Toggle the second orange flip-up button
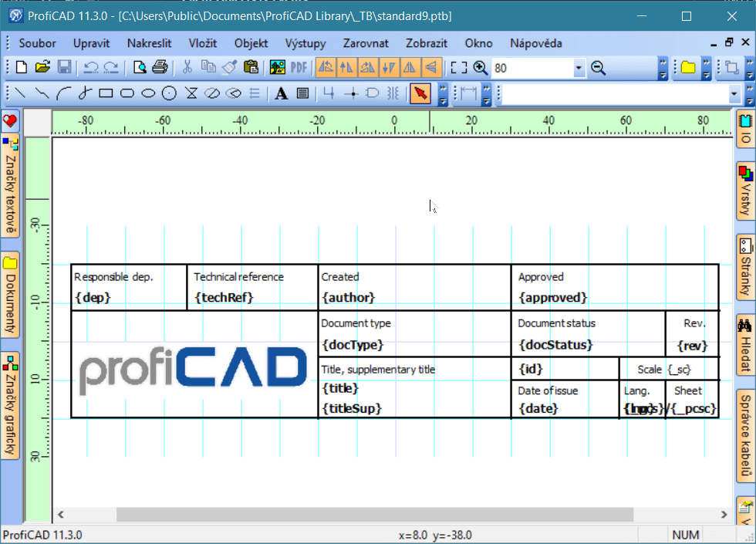 346,68
